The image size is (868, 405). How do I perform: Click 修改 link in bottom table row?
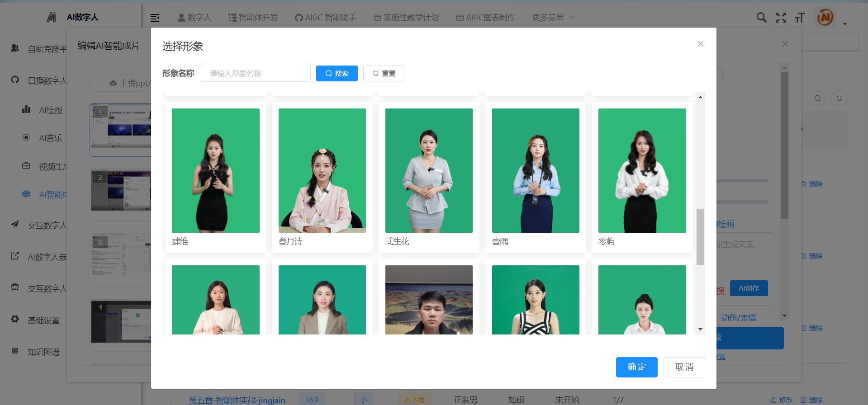point(781,400)
